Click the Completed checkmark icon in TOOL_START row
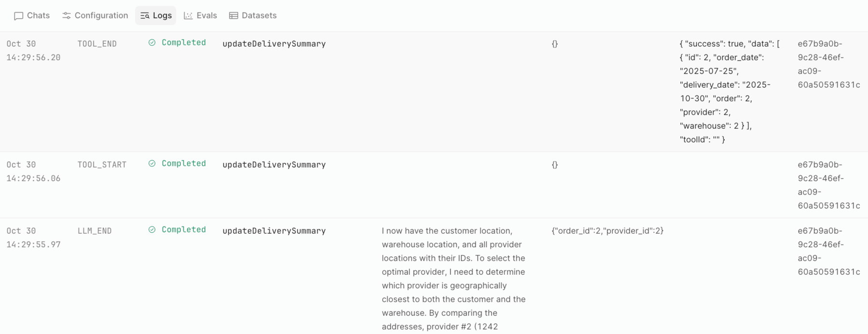The width and height of the screenshot is (868, 334). point(152,163)
